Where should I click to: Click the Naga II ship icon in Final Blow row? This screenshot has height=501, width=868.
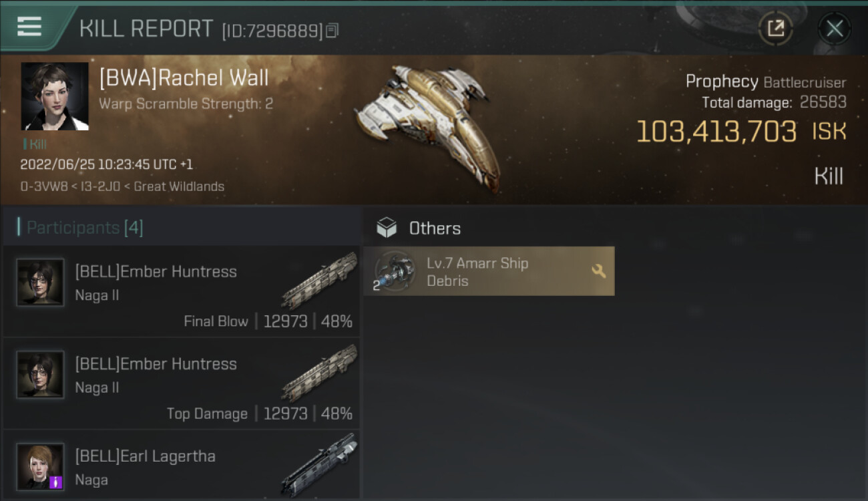320,281
